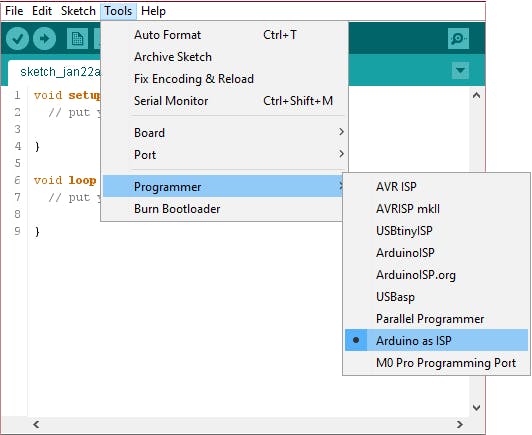Click the New sketch page icon
Viewport: 532px width, 435px height.
tap(77, 39)
